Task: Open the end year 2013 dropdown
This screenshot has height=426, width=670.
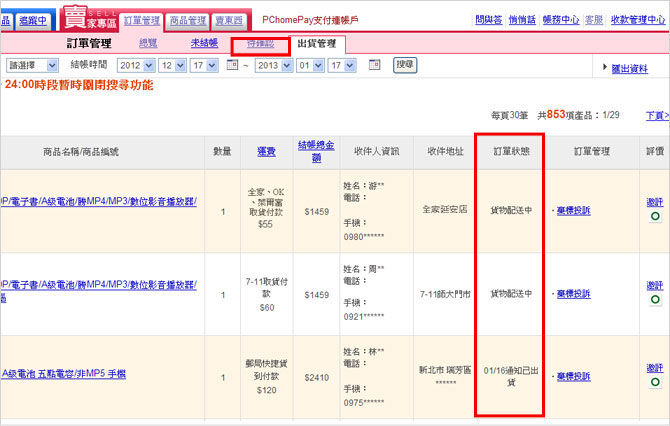Action: pos(276,65)
